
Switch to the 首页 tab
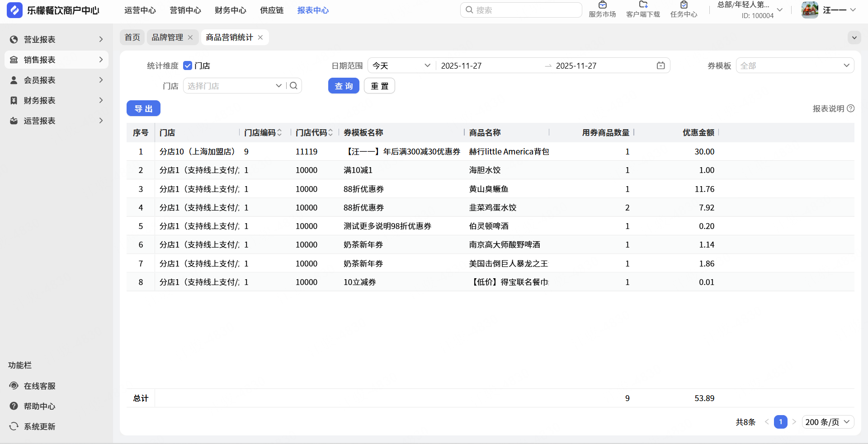[132, 37]
